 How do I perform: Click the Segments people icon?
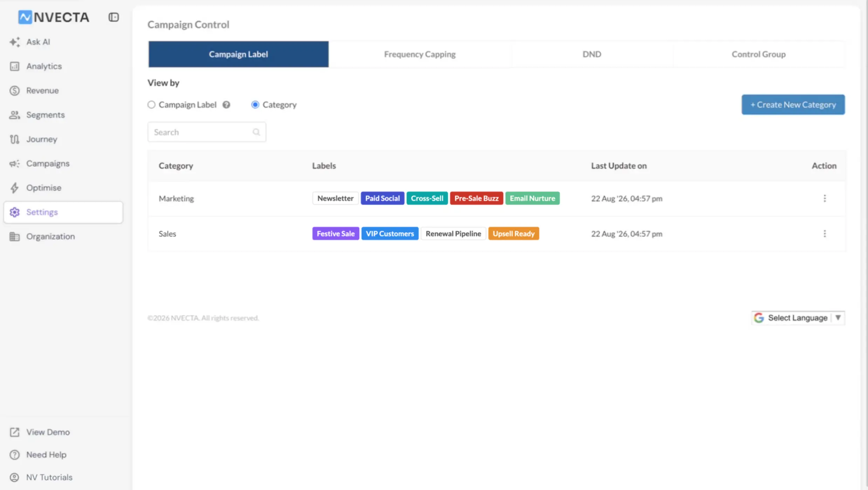(x=14, y=115)
